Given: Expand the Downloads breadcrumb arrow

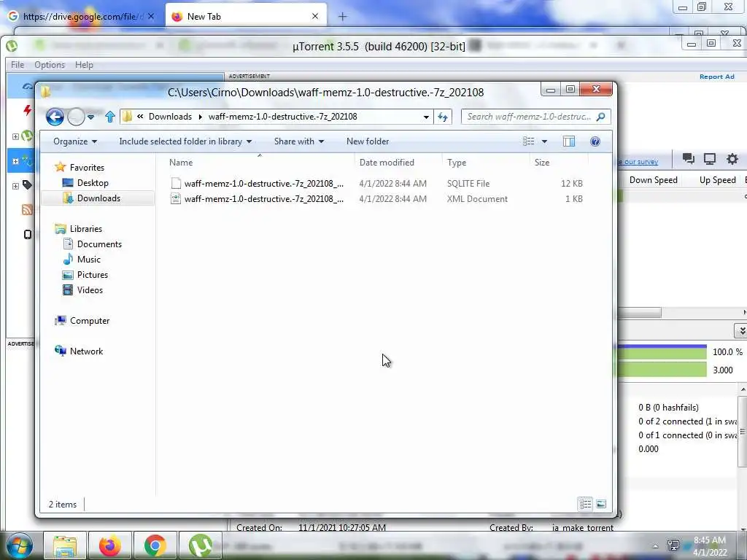Looking at the screenshot, I should click(x=200, y=117).
